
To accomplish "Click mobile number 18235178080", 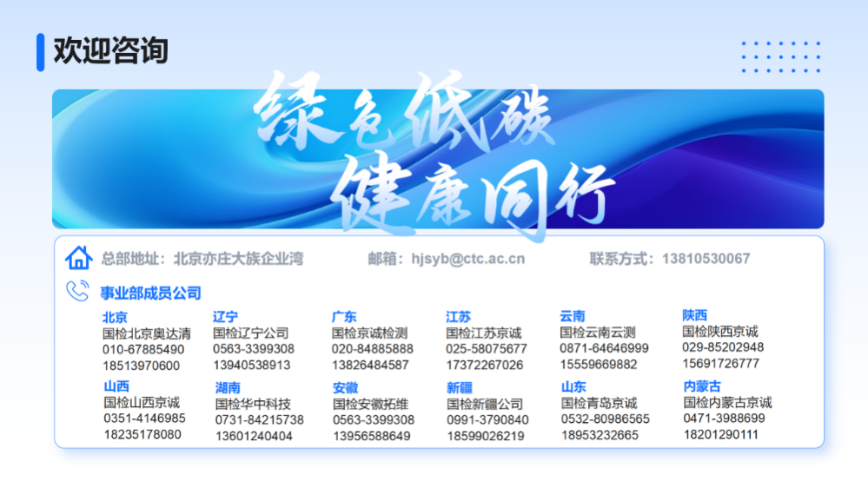I will click(142, 434).
